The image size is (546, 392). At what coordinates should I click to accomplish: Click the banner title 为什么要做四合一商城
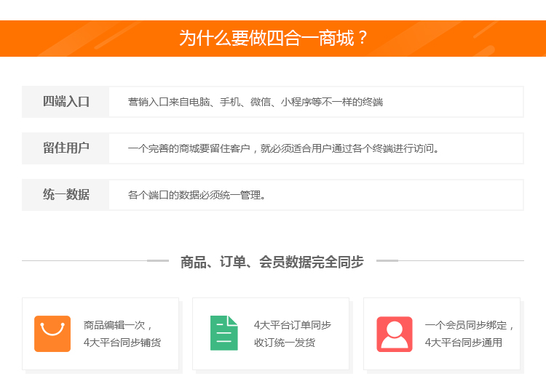pos(266,39)
